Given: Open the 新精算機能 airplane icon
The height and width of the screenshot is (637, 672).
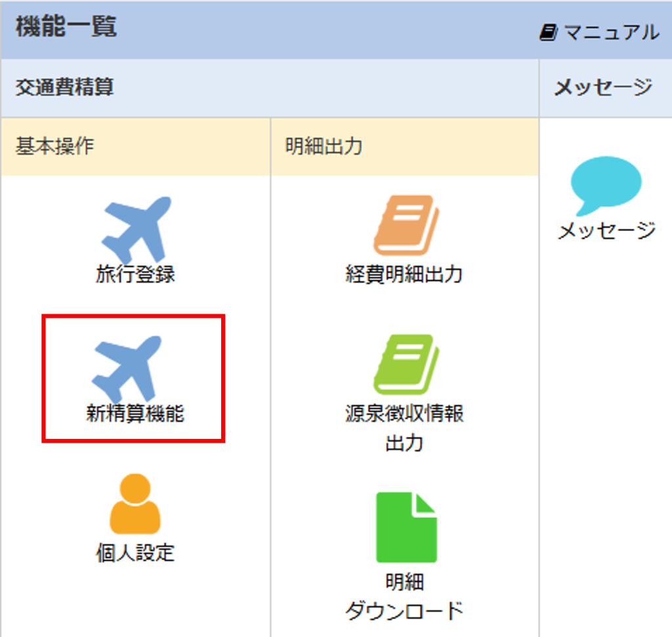Looking at the screenshot, I should [x=127, y=369].
